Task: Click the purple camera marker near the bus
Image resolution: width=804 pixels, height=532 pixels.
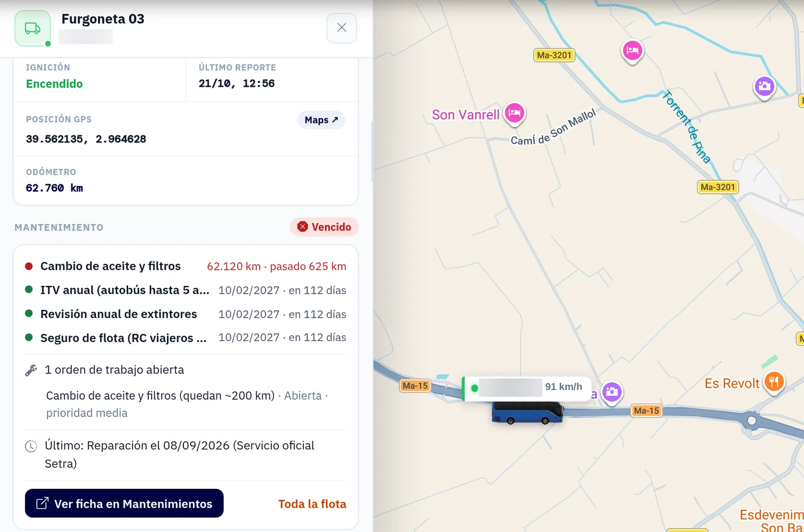Action: [612, 393]
